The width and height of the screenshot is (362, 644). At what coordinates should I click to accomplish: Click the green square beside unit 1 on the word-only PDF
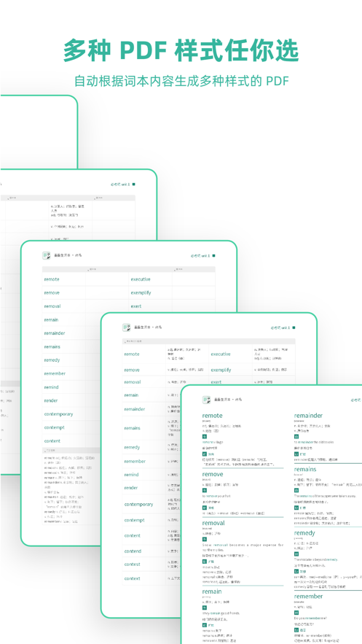(x=213, y=256)
